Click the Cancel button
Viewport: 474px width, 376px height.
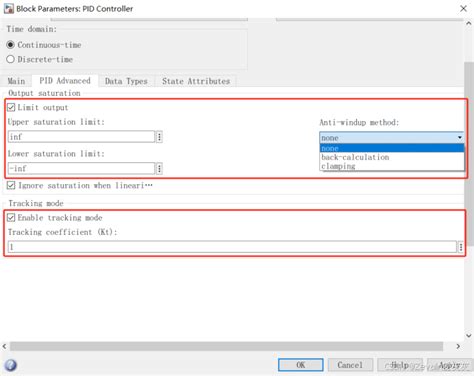(x=350, y=365)
